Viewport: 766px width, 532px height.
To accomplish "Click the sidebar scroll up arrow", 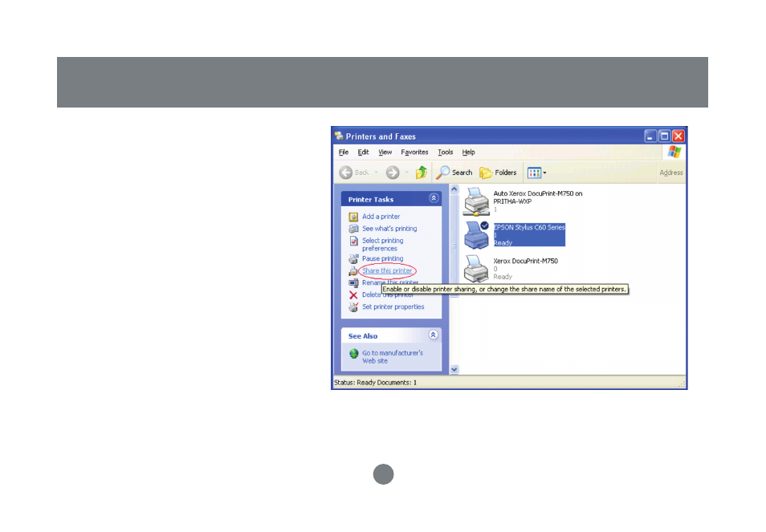I will (x=454, y=189).
